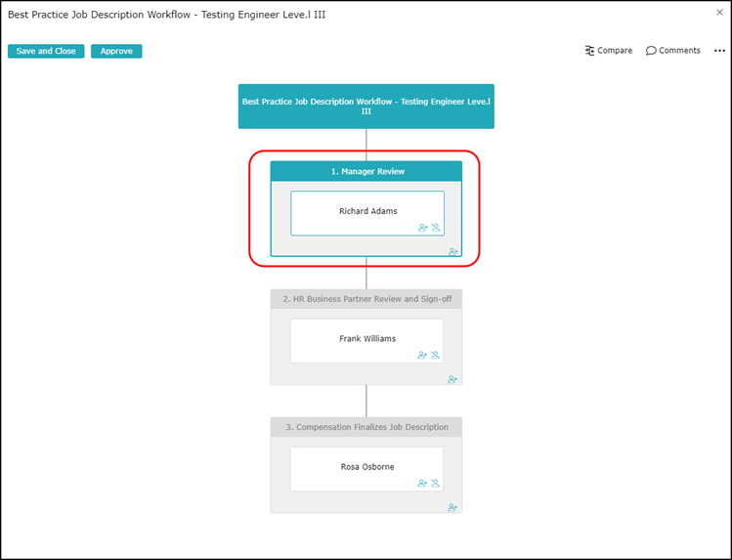This screenshot has height=560, width=732.
Task: Select the 1. Manager Review step header
Action: tap(366, 171)
